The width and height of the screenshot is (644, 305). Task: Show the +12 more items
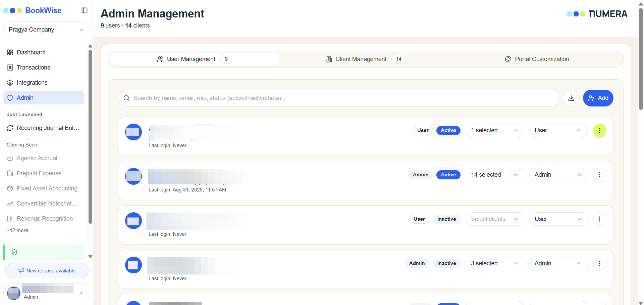17,230
